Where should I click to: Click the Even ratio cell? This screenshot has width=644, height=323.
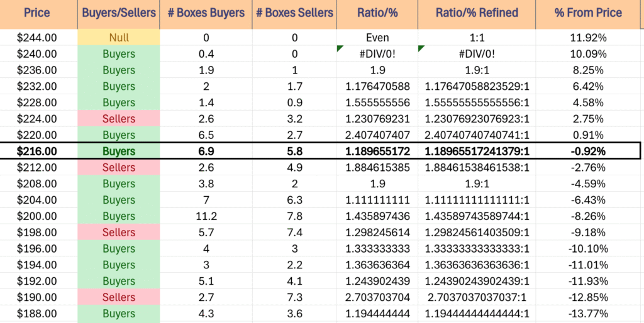coord(377,38)
